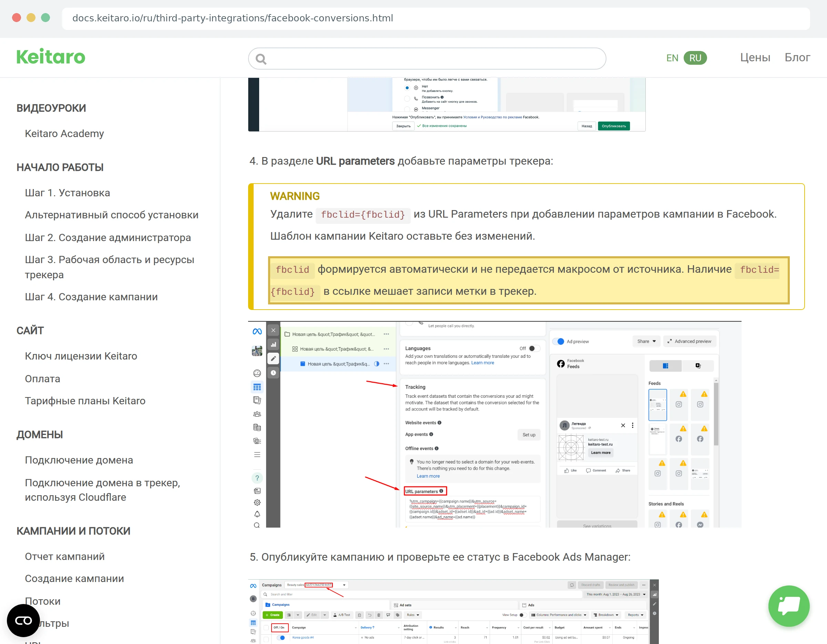The width and height of the screenshot is (827, 644).
Task: Open the Cloudflare domain connection page
Action: pos(103,490)
